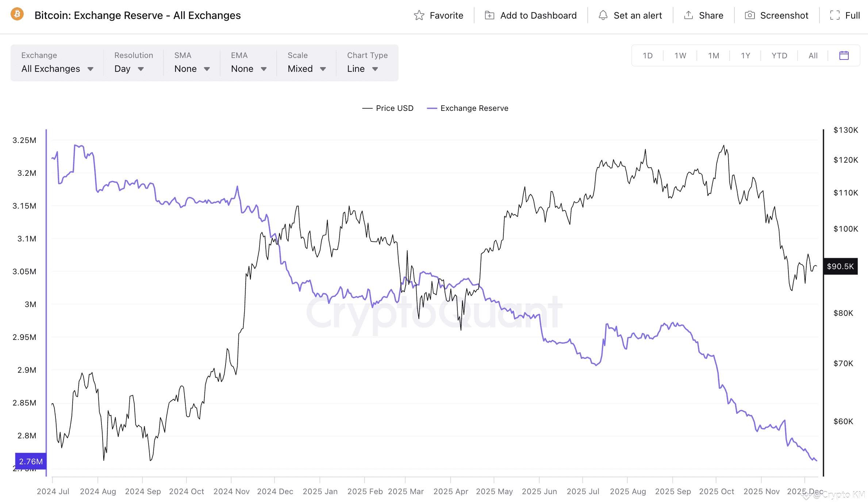Click the Add to Dashboard icon

click(489, 15)
